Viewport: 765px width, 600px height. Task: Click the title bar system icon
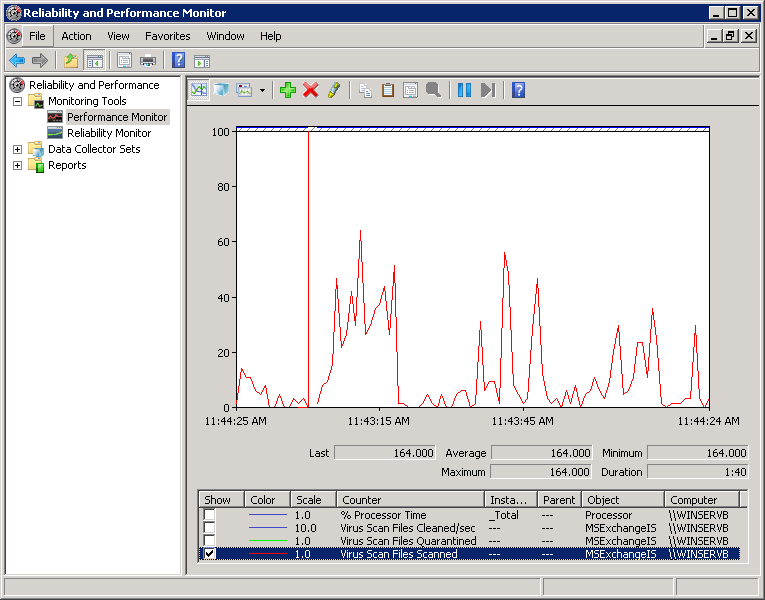pos(14,13)
